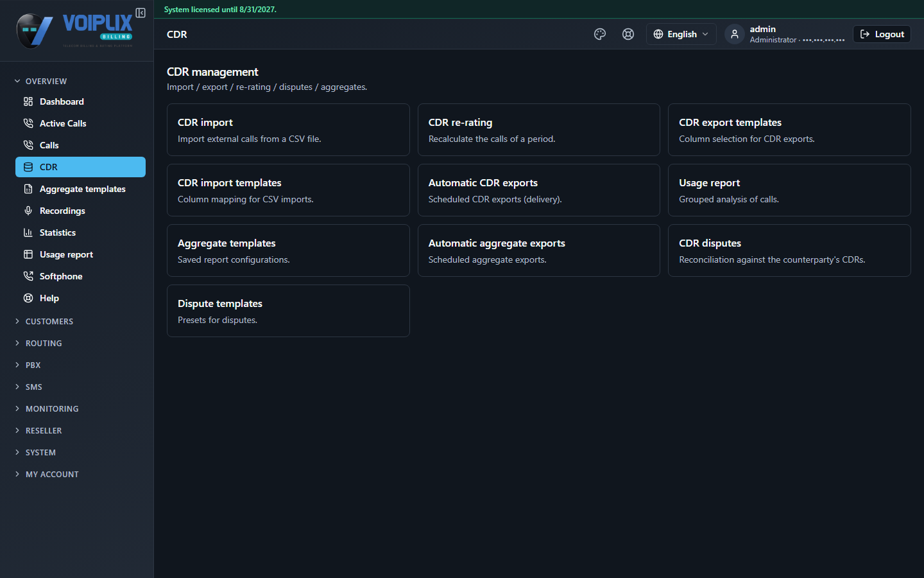Image resolution: width=924 pixels, height=578 pixels.
Task: Click the sidebar Usage report table icon
Action: (x=28, y=254)
